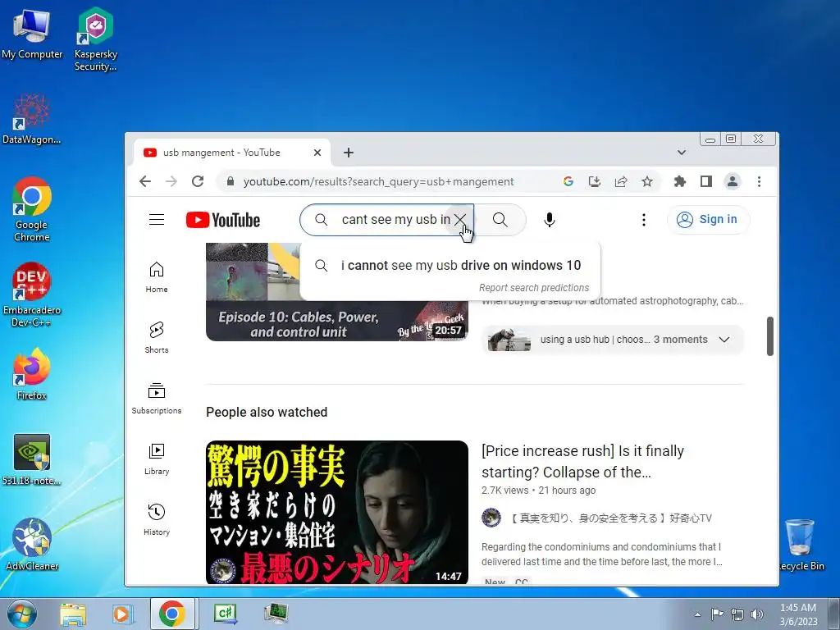Open History in YouTube sidebar
This screenshot has width=840, height=630.
tap(157, 519)
